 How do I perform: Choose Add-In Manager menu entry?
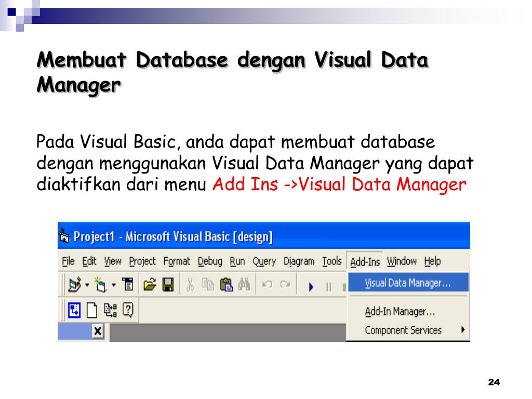tap(408, 312)
